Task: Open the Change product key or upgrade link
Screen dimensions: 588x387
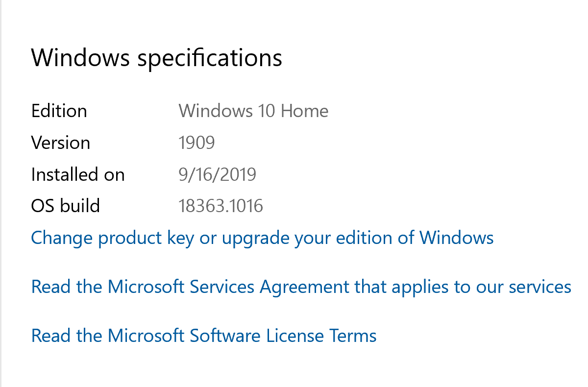Action: point(262,238)
